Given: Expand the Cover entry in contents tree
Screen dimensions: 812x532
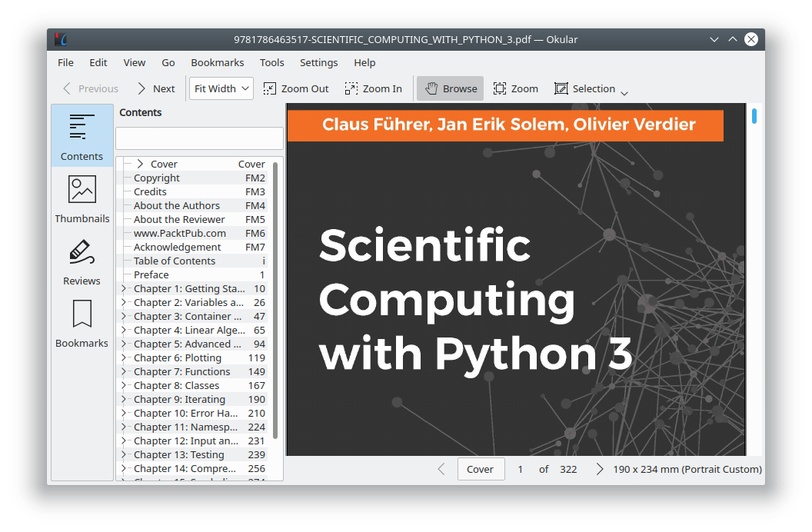Looking at the screenshot, I should point(140,164).
